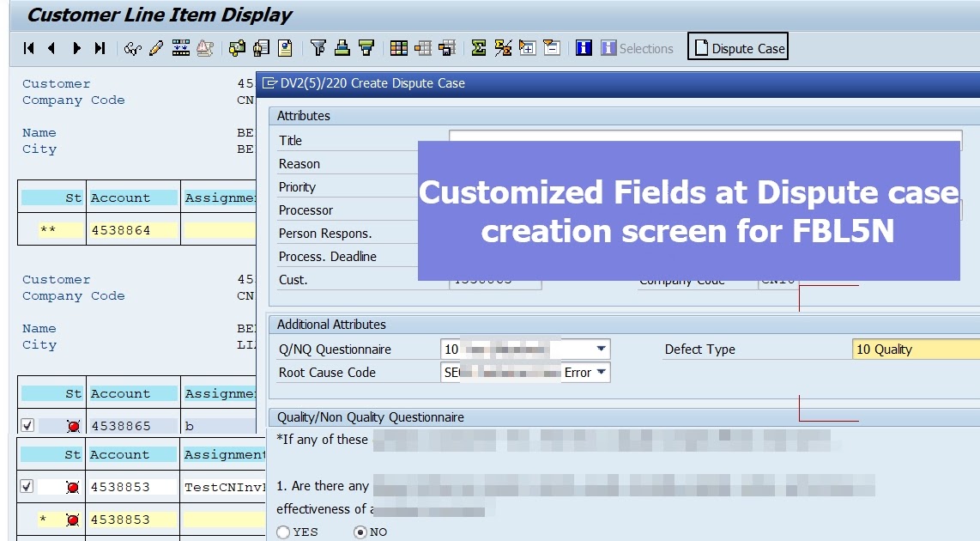This screenshot has height=541, width=980.
Task: Click the Additional Attributes section header
Action: click(330, 324)
